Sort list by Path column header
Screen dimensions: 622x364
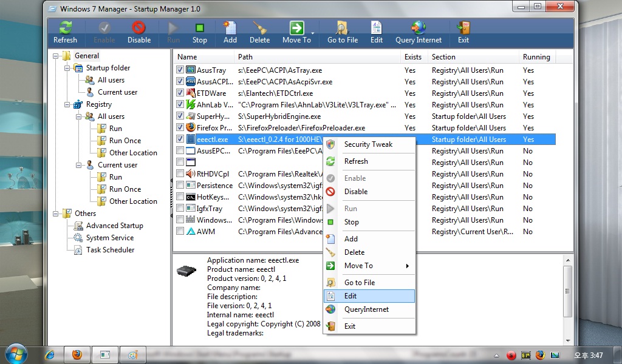click(317, 56)
